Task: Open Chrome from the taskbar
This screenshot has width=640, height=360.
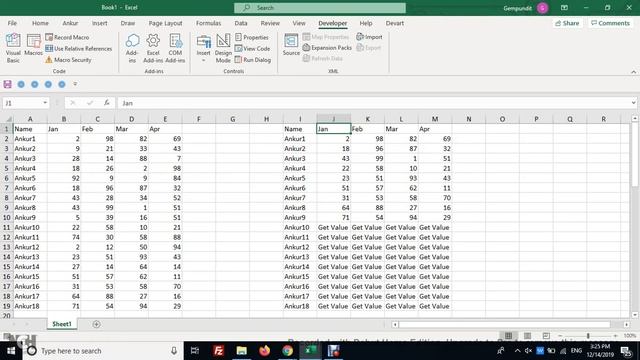Action: click(287, 351)
